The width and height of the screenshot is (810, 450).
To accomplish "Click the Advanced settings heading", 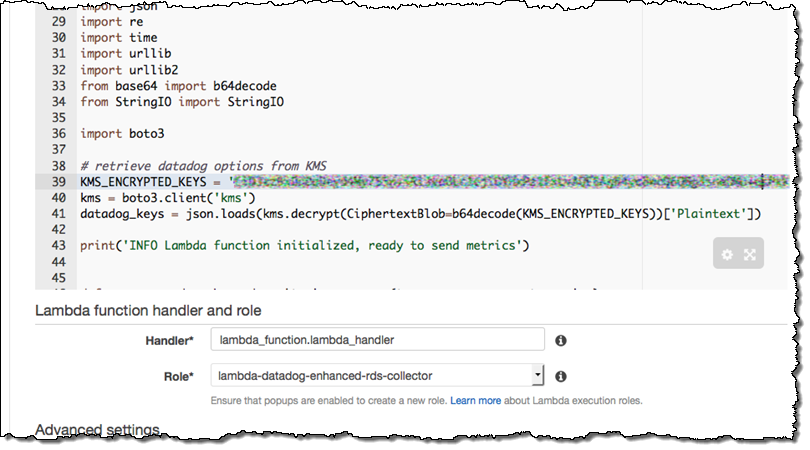I will pos(97,429).
